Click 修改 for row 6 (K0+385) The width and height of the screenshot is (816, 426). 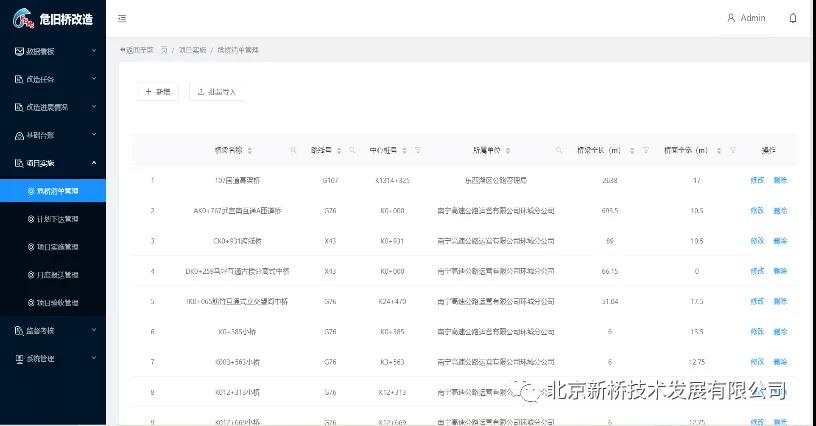click(x=757, y=331)
